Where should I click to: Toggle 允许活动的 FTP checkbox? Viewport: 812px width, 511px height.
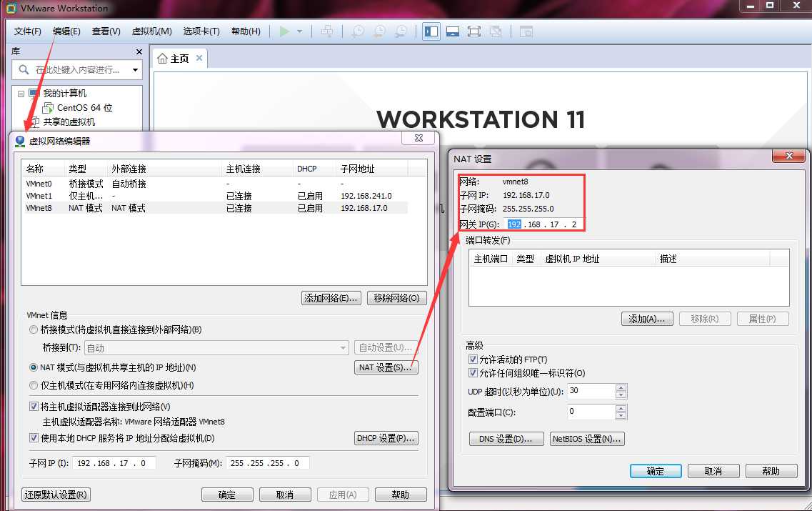point(473,359)
